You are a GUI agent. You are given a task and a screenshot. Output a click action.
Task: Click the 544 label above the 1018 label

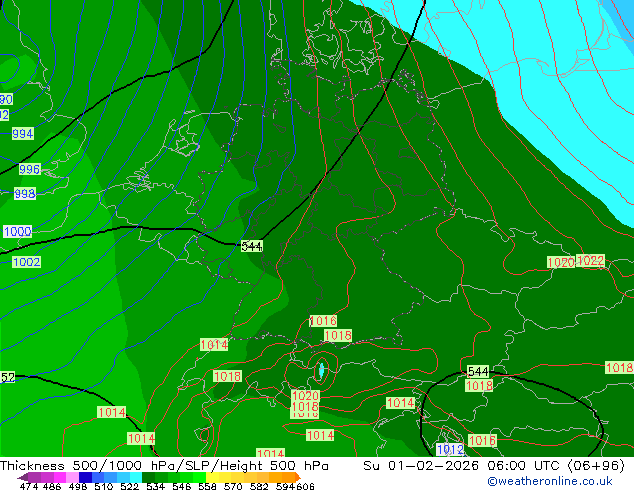[478, 371]
